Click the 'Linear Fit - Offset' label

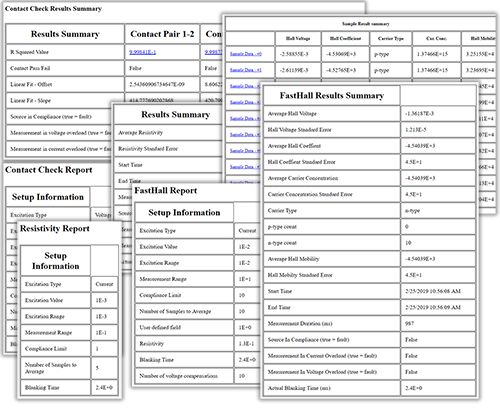coord(31,84)
